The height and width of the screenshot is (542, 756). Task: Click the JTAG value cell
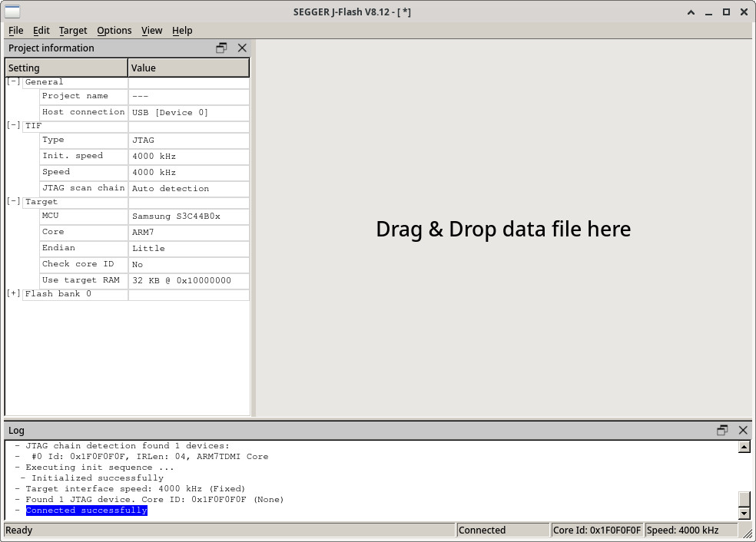click(x=189, y=140)
